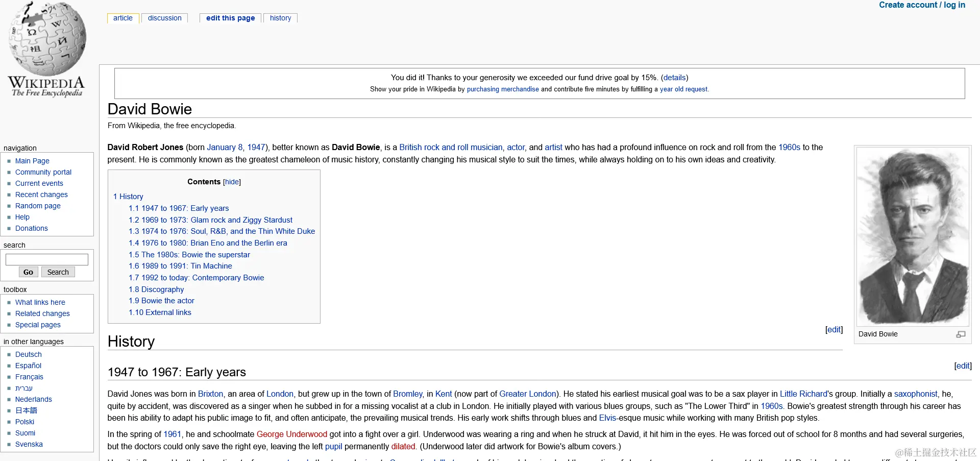Viewport: 980px width, 461px height.
Task: Go to 1.2 Glam rock and Ziggy Stardust
Action: pos(210,220)
